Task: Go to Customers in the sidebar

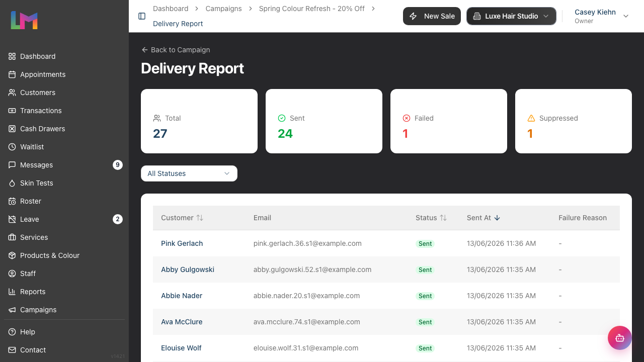Action: click(64, 93)
